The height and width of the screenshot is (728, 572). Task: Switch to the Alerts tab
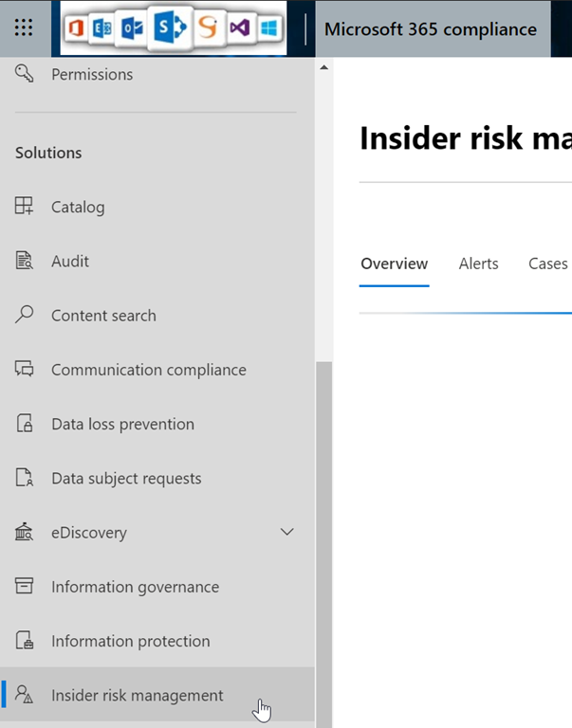coord(478,264)
